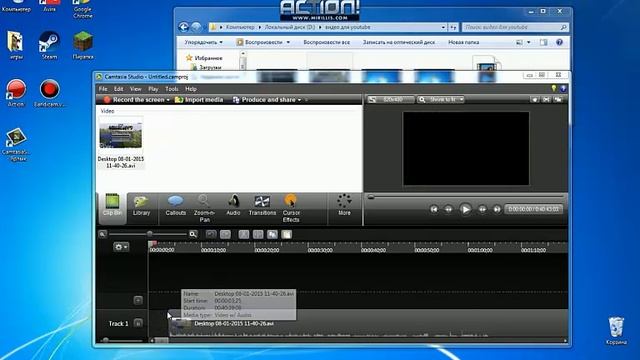Click the timeline Paste button
Viewport: 640px width, 360px height.
(x=287, y=234)
